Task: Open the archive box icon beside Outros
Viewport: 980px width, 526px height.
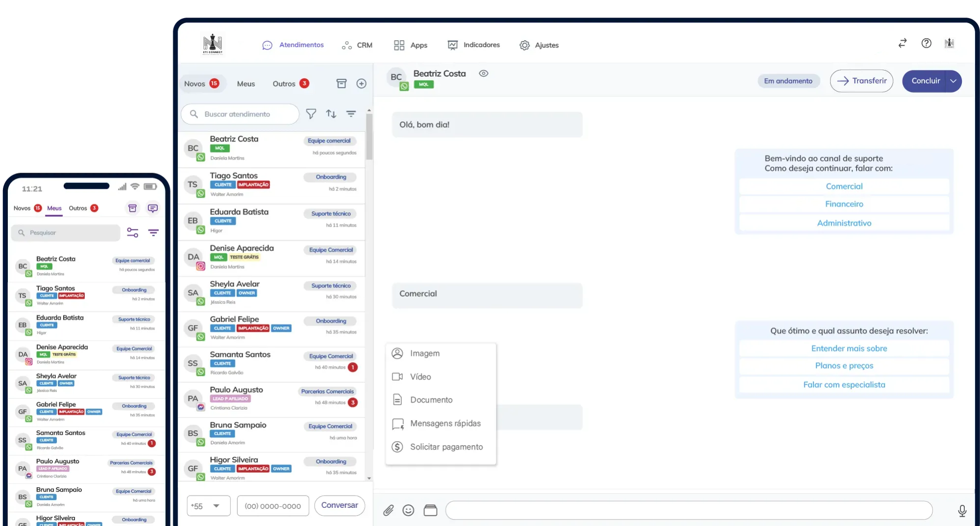Action: [x=342, y=84]
